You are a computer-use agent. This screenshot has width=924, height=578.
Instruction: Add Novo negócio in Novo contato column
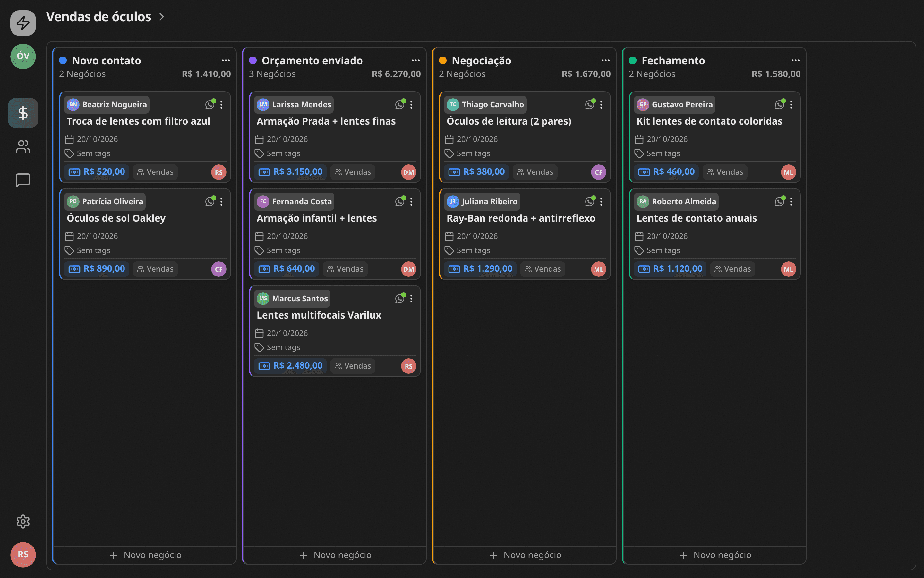tap(145, 555)
